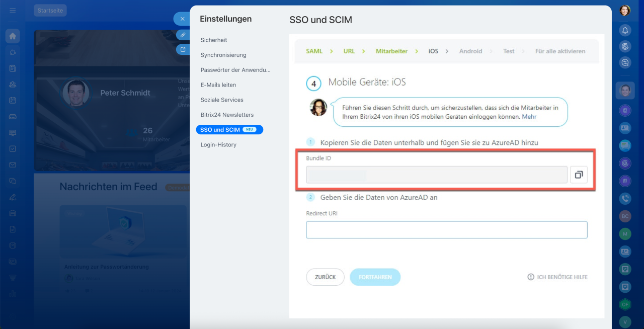The height and width of the screenshot is (329, 644).
Task: Go to home icon in left sidebar
Action: (13, 36)
